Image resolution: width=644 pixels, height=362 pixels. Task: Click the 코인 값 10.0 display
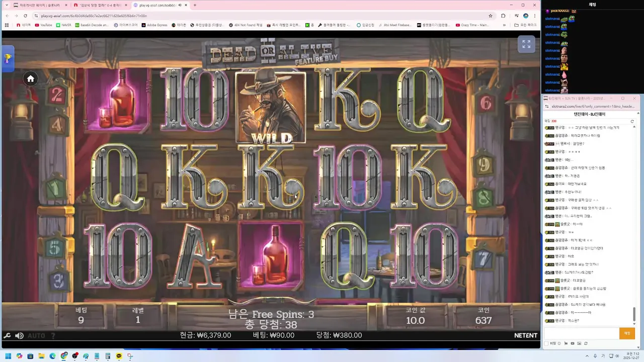pyautogui.click(x=416, y=316)
